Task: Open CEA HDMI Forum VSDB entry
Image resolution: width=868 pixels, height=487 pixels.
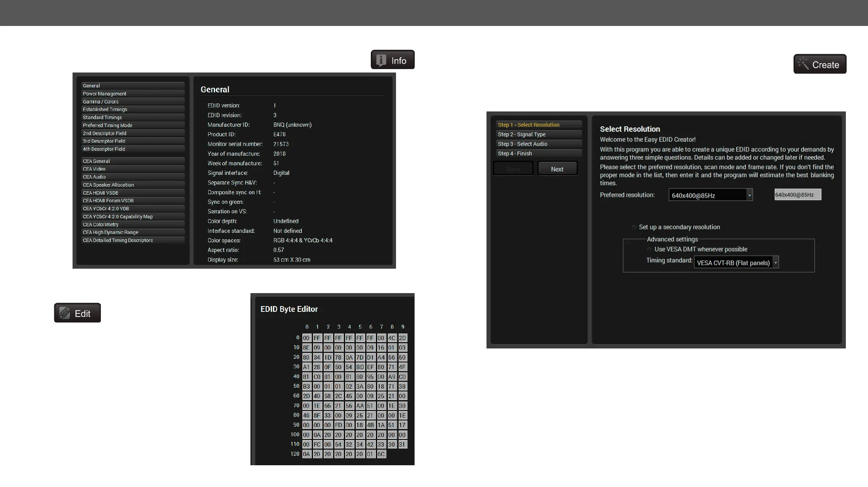Action: tap(133, 200)
